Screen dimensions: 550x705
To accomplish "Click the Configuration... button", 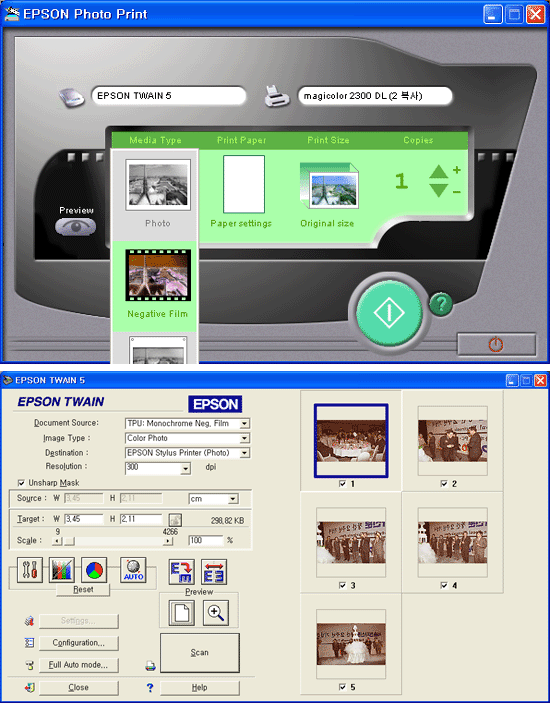I will coord(79,643).
